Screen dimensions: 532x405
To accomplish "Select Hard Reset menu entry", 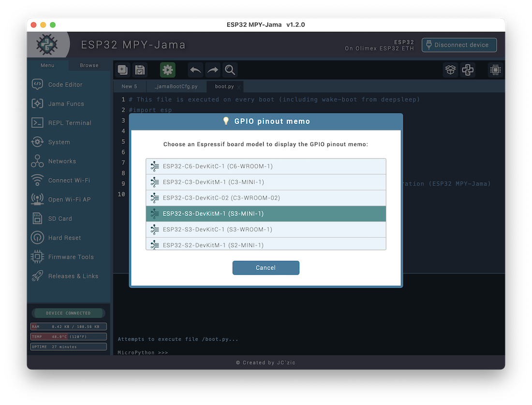I will point(64,238).
